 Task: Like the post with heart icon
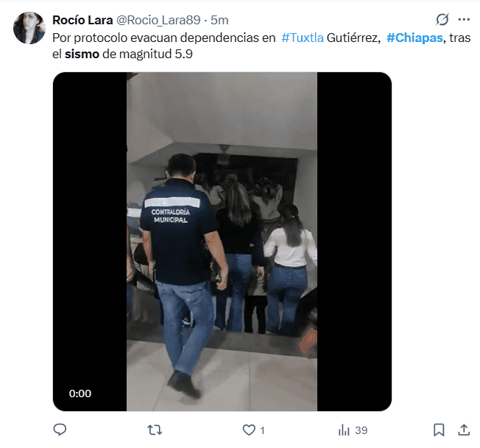(x=249, y=430)
